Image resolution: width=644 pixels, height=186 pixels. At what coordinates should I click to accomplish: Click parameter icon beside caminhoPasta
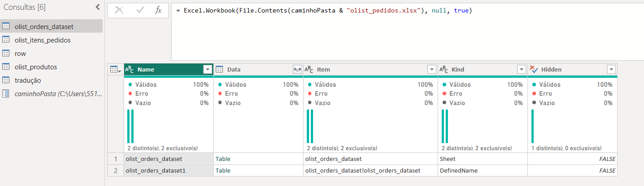6,93
